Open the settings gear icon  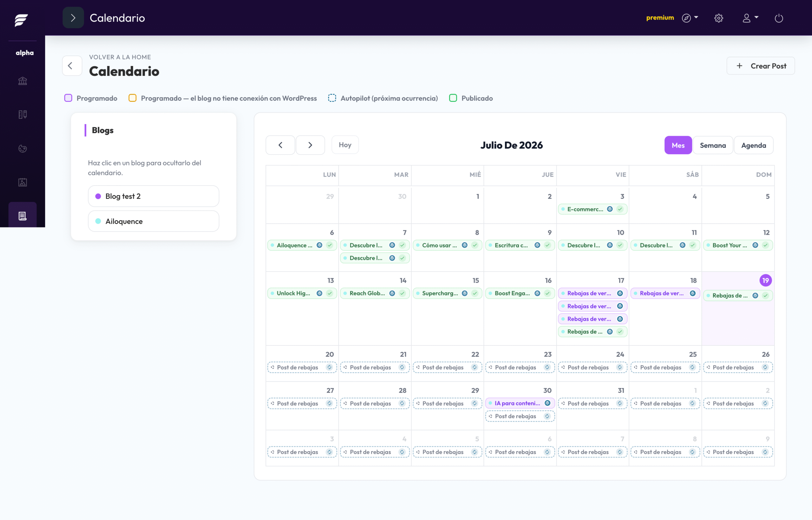pyautogui.click(x=719, y=18)
